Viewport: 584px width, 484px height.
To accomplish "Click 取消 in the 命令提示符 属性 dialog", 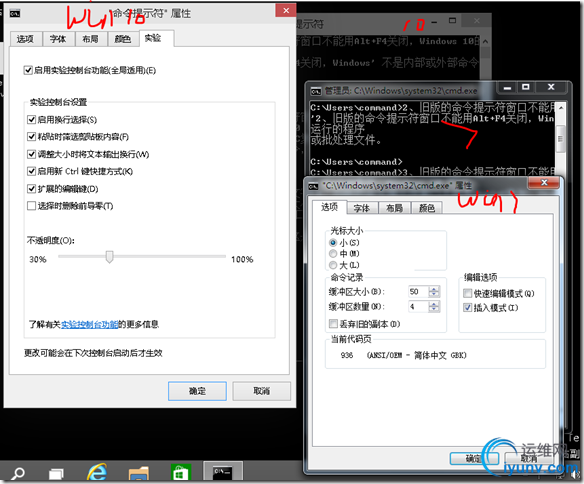I will point(261,391).
